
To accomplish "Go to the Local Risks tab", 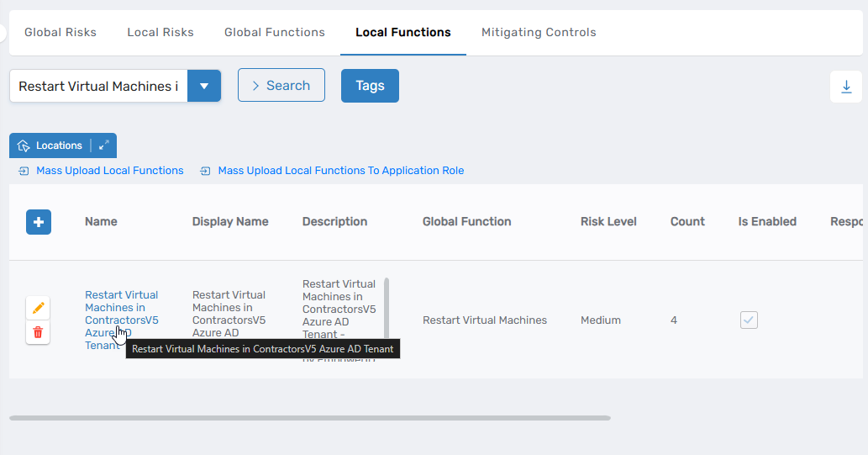I will (x=160, y=33).
